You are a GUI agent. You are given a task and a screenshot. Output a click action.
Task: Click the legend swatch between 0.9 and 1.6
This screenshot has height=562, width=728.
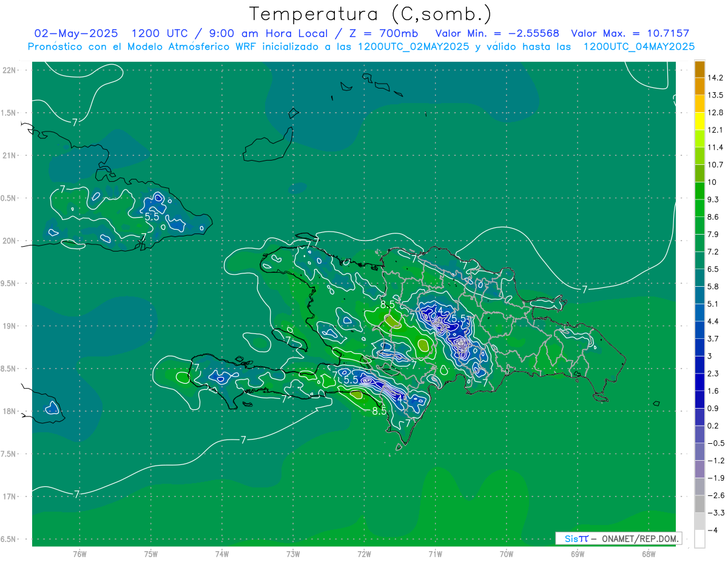[699, 400]
